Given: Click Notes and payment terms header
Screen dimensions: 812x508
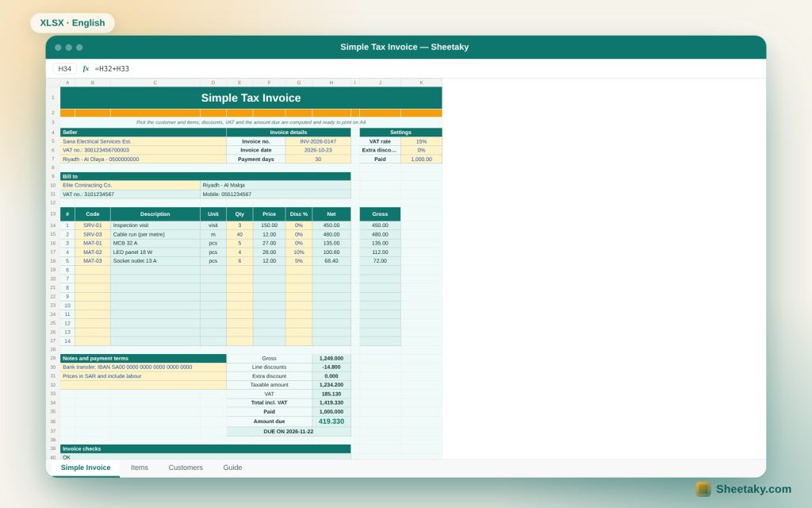Looking at the screenshot, I should click(x=144, y=358).
